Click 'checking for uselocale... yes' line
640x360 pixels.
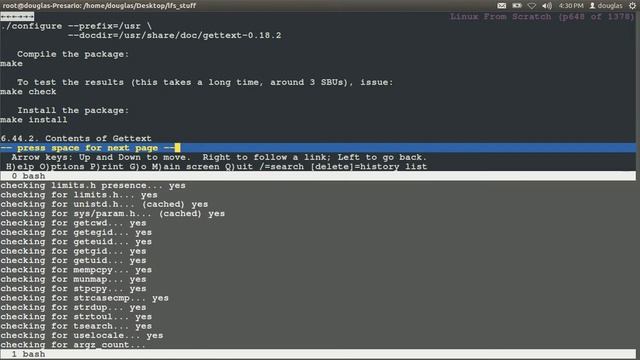pyautogui.click(x=82, y=336)
